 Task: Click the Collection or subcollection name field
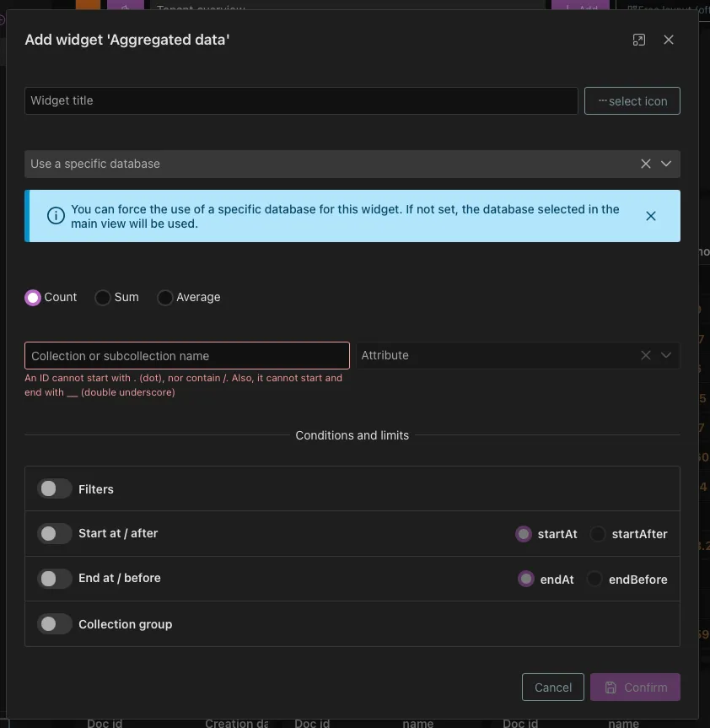click(x=187, y=355)
